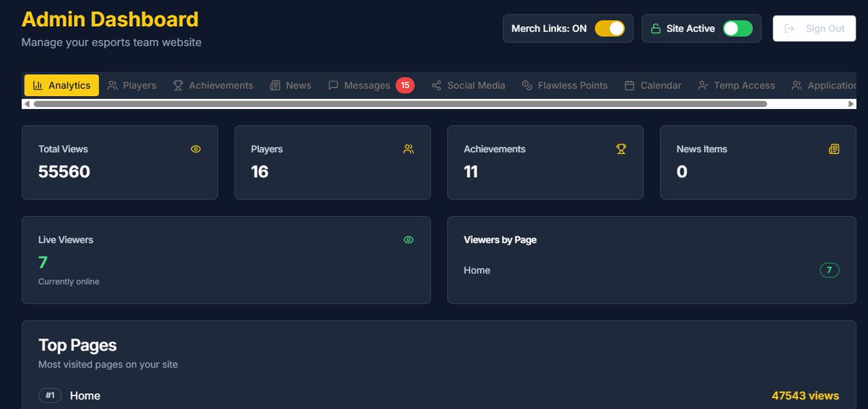This screenshot has height=409, width=868.
Task: Click the Total Views value 55560
Action: (x=64, y=172)
